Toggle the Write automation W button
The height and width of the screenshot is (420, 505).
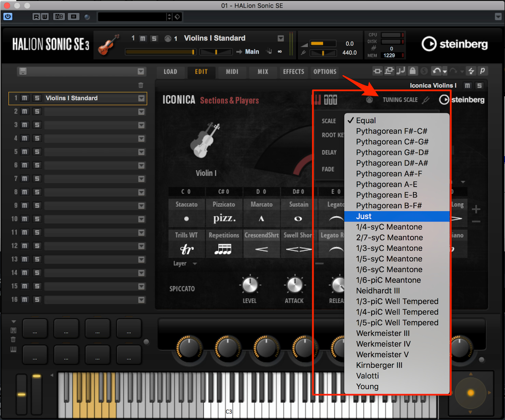point(44,16)
